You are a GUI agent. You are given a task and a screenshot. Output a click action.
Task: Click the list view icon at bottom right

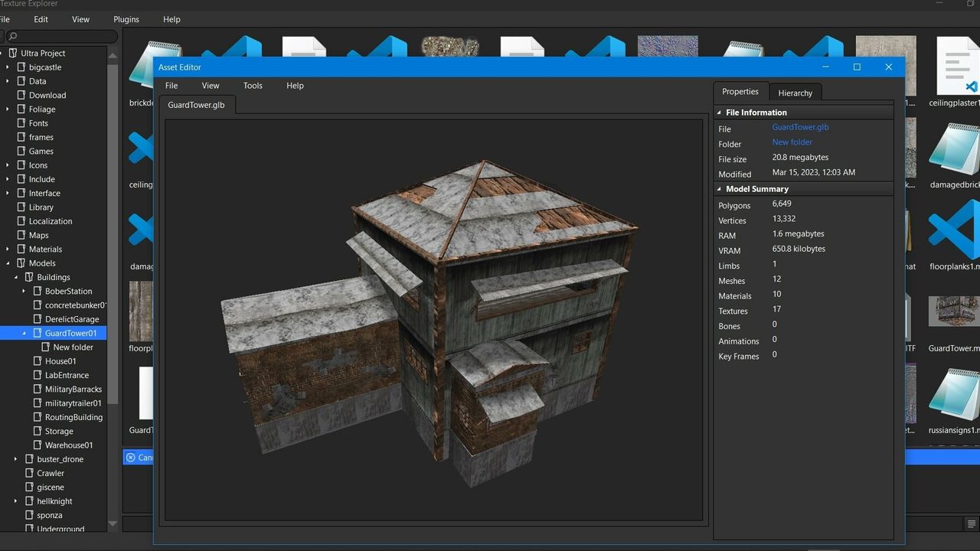pos(972,524)
